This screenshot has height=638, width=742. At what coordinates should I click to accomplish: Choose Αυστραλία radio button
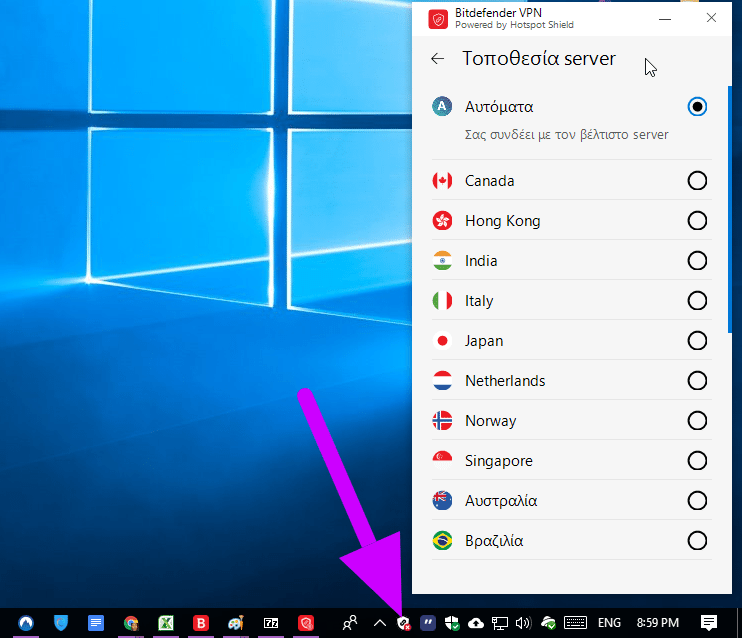697,501
